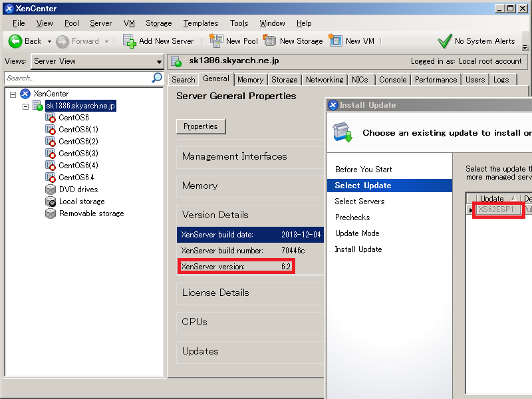This screenshot has width=532, height=399.
Task: Sort by the Update column header
Action: (x=497, y=198)
